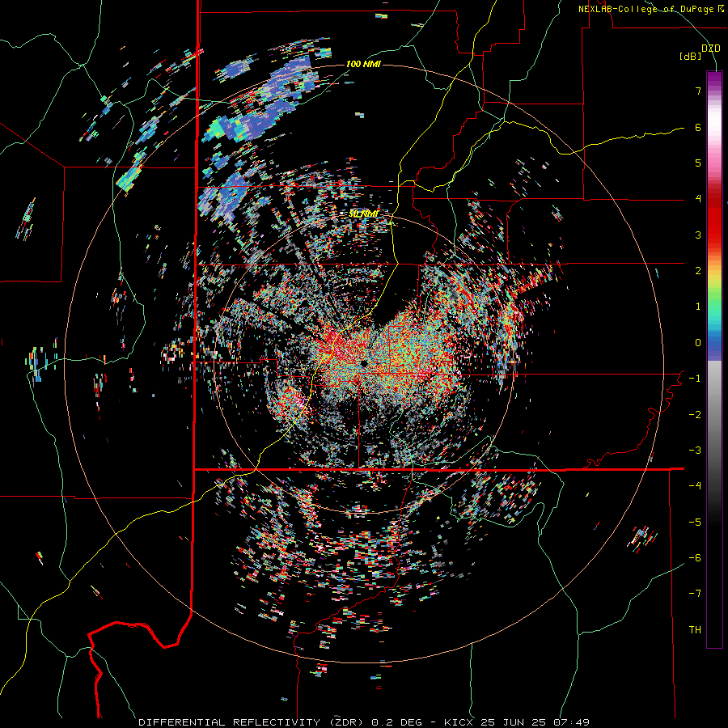Click the black radar site dot
The width and height of the screenshot is (728, 728).
click(363, 363)
